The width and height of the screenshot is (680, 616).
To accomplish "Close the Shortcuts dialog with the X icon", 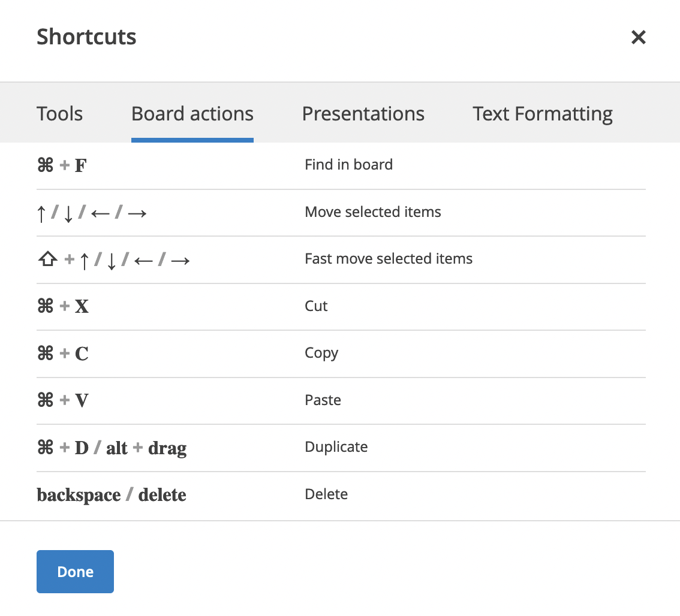I will pos(639,37).
